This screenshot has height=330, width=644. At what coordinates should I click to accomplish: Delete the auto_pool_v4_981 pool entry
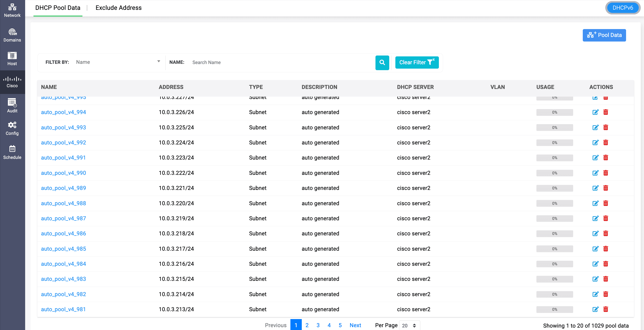pos(606,309)
